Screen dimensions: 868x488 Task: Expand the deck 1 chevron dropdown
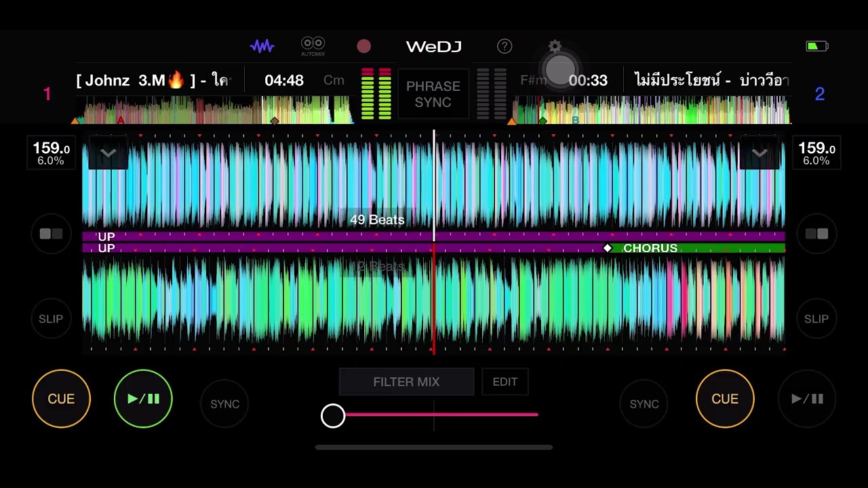point(108,154)
